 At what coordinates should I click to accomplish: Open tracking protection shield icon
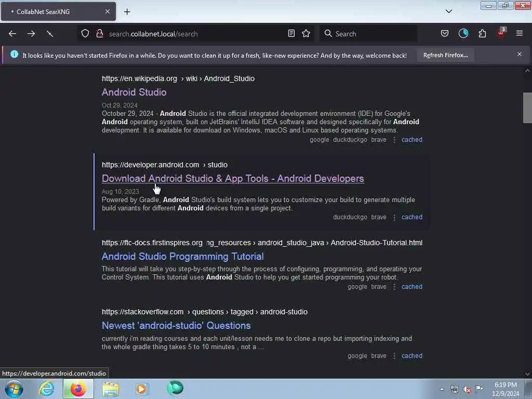(x=85, y=33)
